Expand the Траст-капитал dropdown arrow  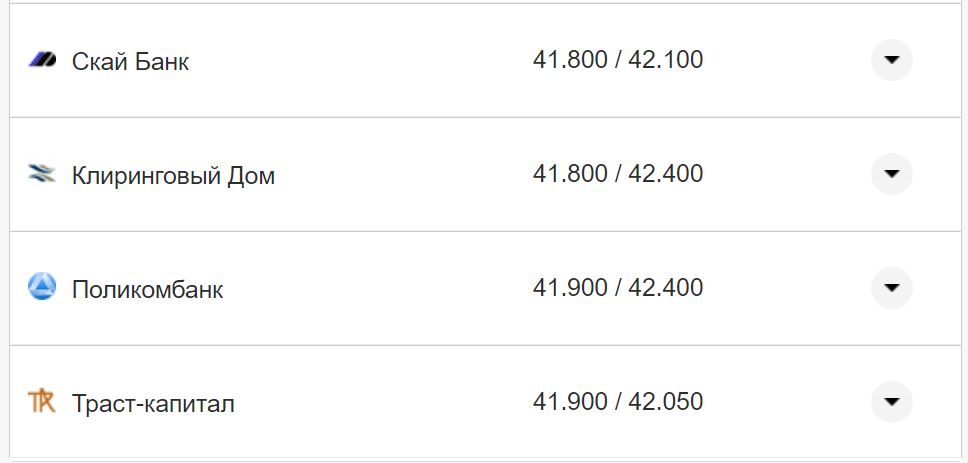[891, 402]
